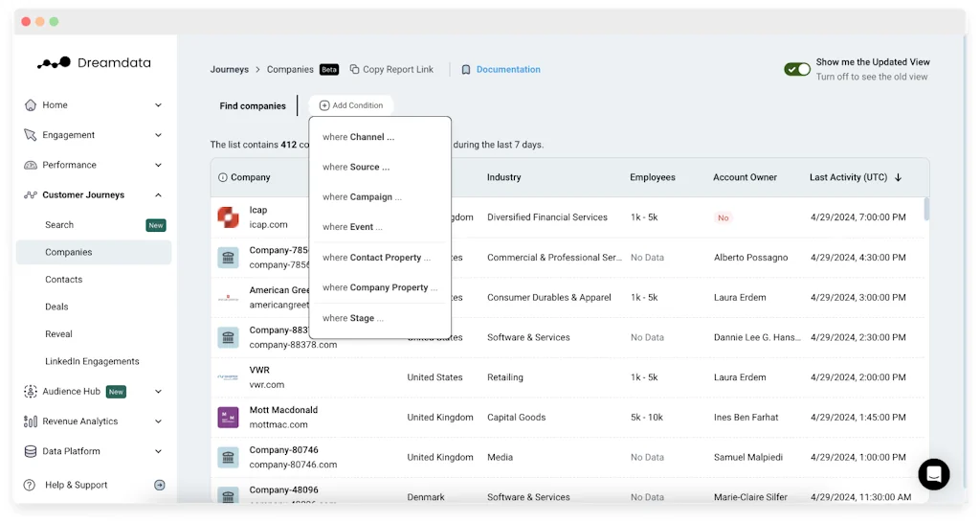
Task: Click the sort arrow on Last Activity
Action: [898, 177]
